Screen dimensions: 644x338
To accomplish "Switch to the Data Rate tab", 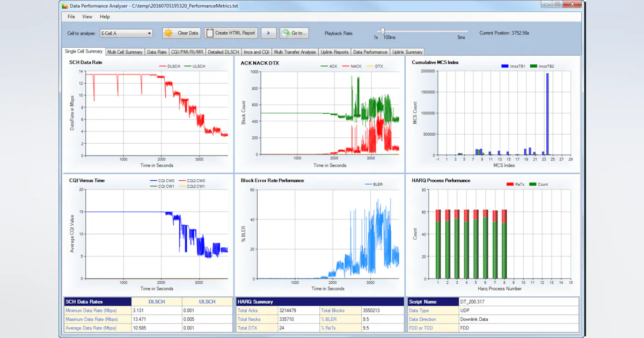I will pyautogui.click(x=157, y=52).
